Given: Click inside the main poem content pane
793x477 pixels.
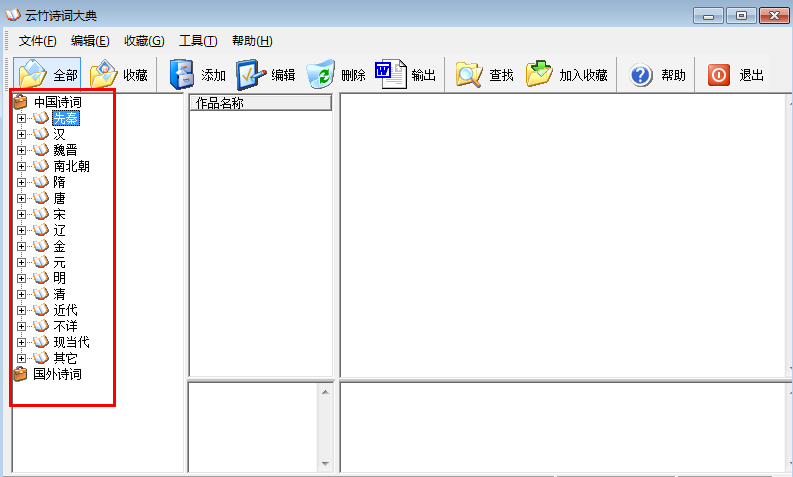Looking at the screenshot, I should (x=563, y=235).
